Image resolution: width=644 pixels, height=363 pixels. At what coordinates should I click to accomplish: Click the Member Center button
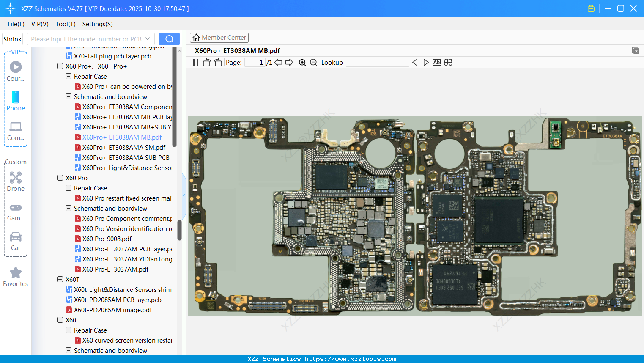pyautogui.click(x=219, y=38)
